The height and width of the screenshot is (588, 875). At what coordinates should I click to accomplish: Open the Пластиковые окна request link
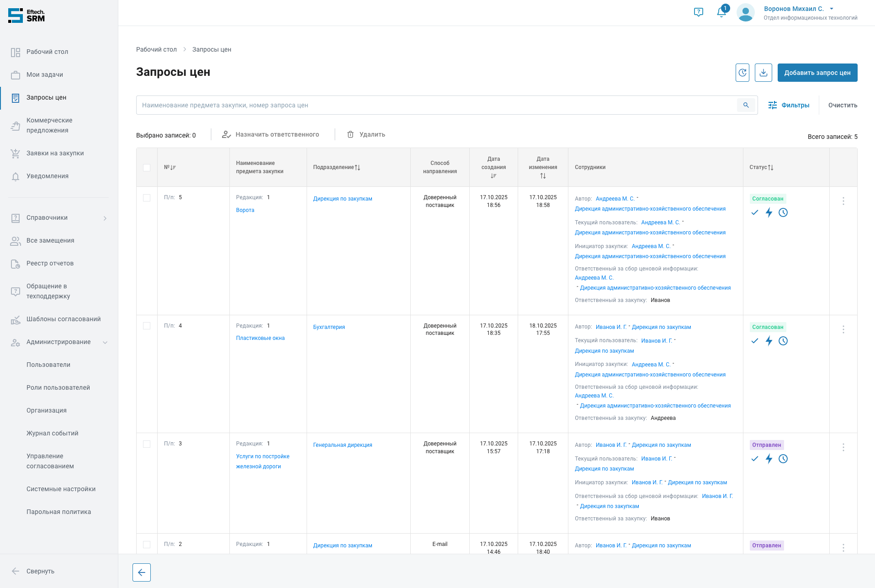260,338
